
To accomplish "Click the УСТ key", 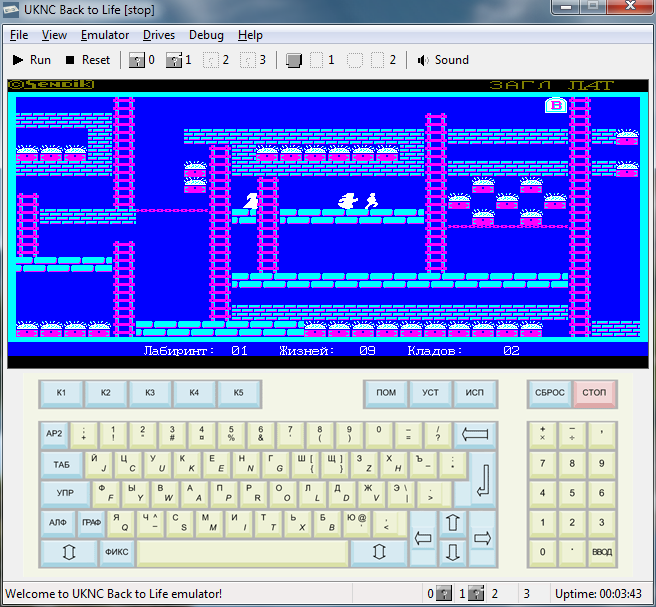I will 430,393.
